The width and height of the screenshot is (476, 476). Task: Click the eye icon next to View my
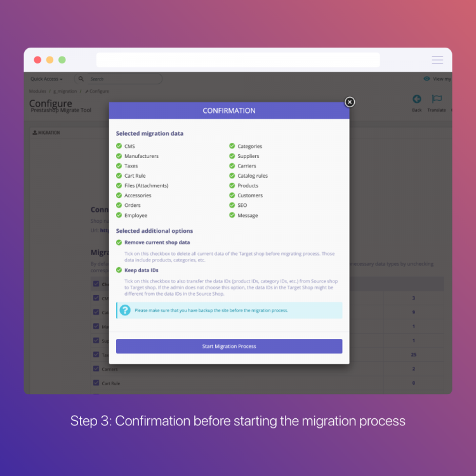tap(427, 79)
